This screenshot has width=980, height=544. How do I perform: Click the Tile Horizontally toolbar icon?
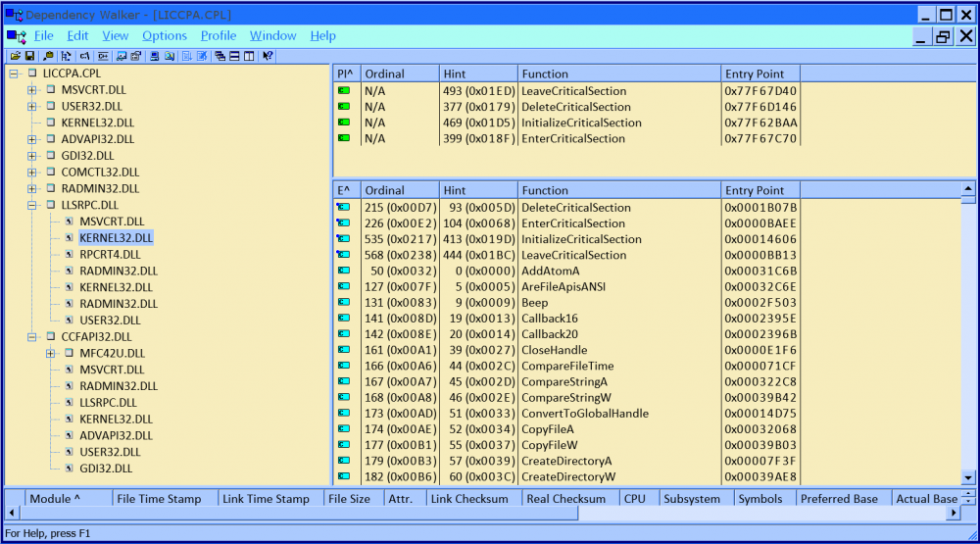click(x=234, y=57)
